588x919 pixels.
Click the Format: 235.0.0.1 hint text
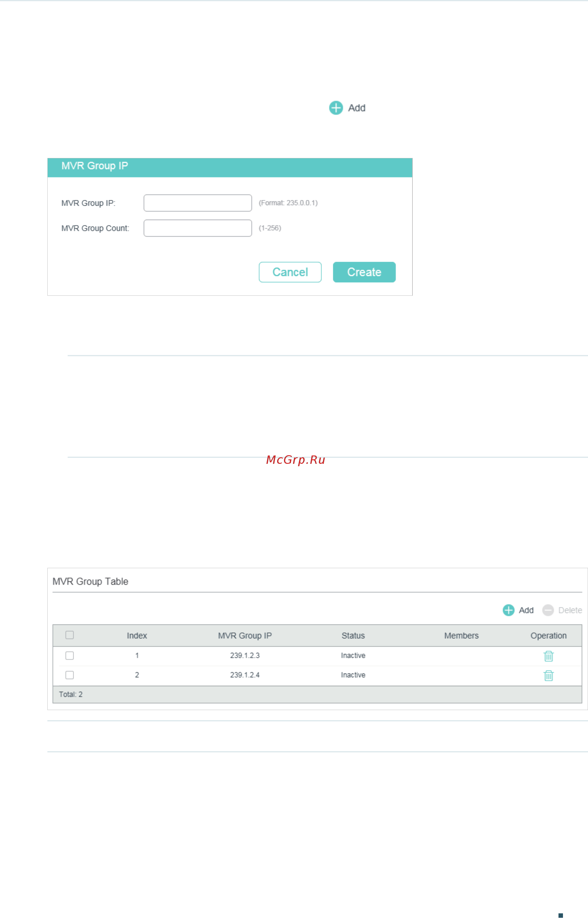[x=288, y=203]
